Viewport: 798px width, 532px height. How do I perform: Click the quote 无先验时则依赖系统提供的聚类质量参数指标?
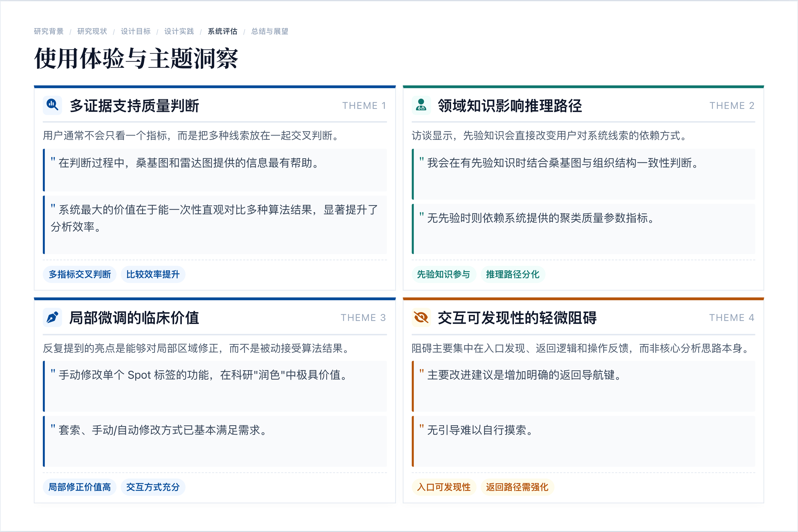pos(583,229)
